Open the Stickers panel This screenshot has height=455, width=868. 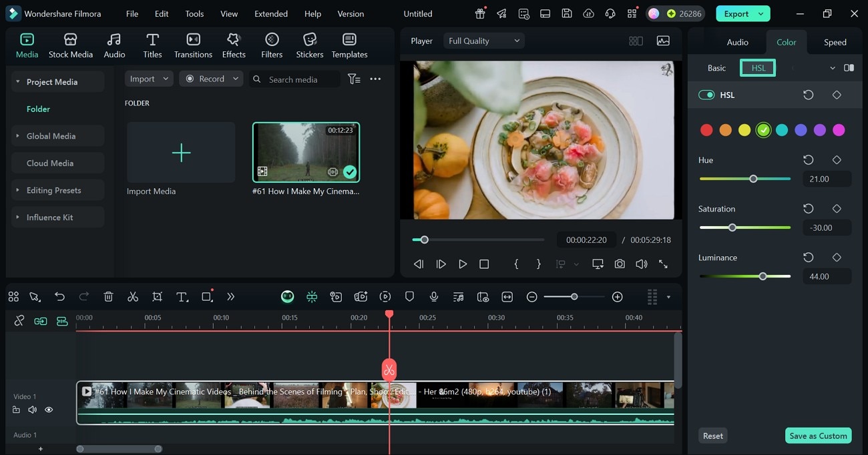click(x=309, y=46)
